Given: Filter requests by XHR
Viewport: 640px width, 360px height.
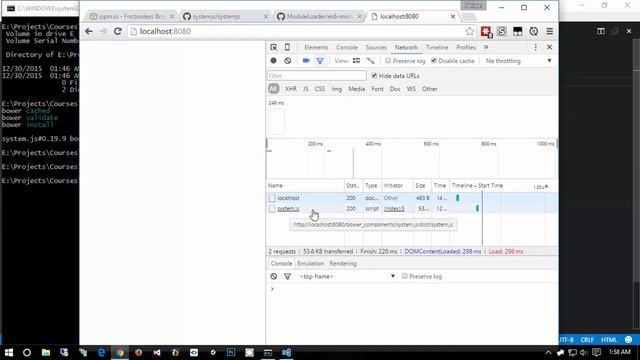Looking at the screenshot, I should point(291,89).
